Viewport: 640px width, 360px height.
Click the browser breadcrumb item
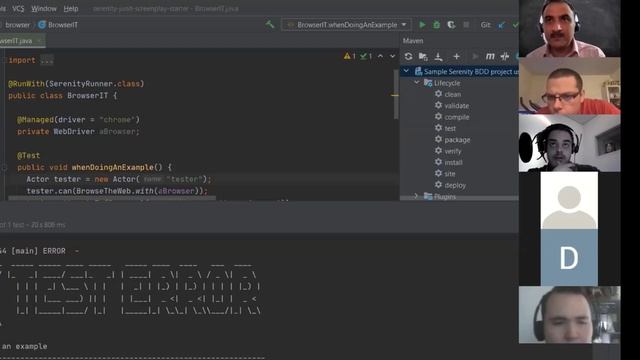(18, 25)
